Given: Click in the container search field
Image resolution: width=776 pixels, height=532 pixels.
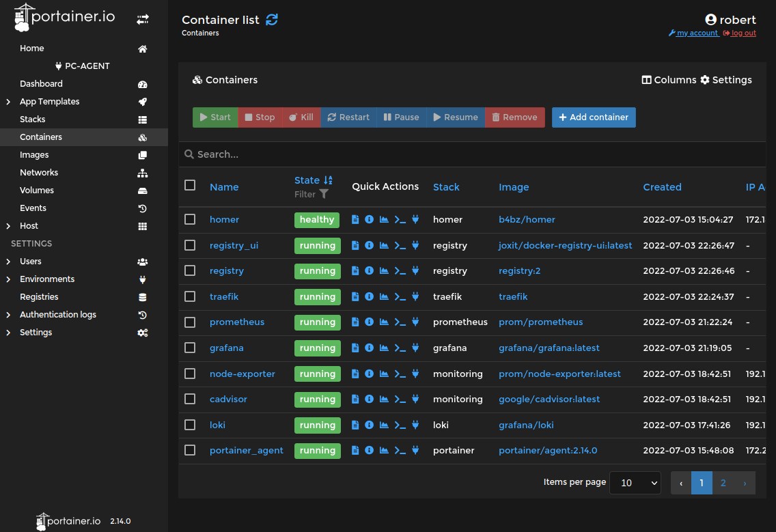Looking at the screenshot, I should [x=471, y=154].
